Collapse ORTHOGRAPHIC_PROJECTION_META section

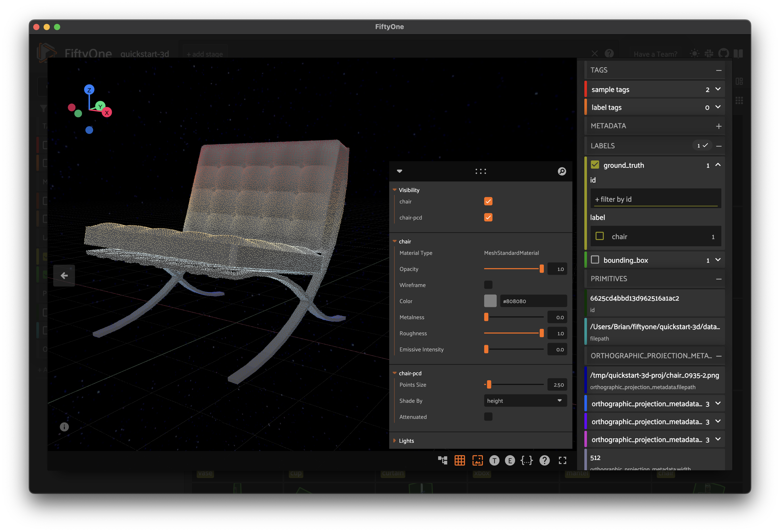tap(719, 356)
